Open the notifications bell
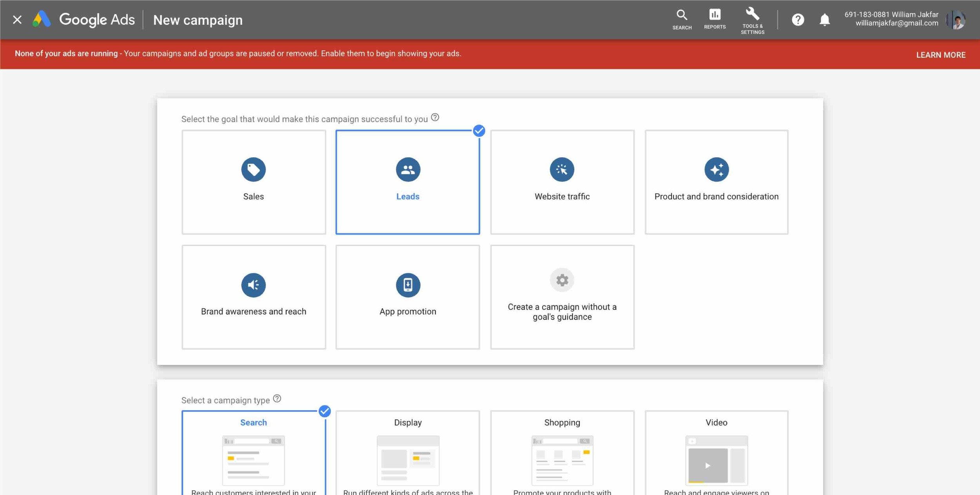The height and width of the screenshot is (495, 980). pos(824,20)
